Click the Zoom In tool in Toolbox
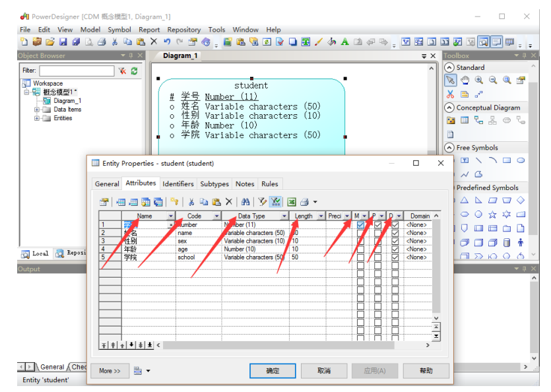The width and height of the screenshot is (551, 392). (479, 81)
